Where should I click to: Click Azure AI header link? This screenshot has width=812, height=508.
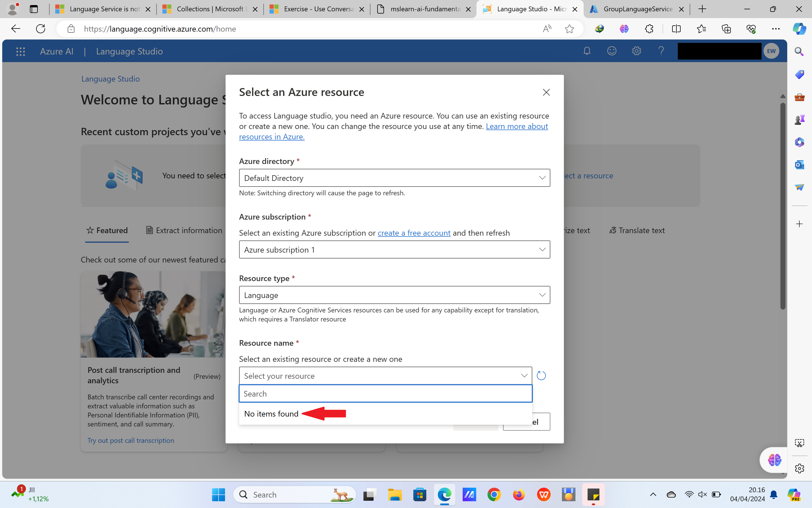57,51
